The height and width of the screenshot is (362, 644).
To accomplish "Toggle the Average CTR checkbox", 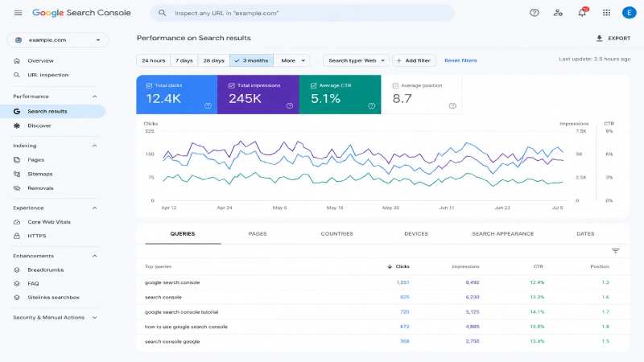I will [x=313, y=86].
